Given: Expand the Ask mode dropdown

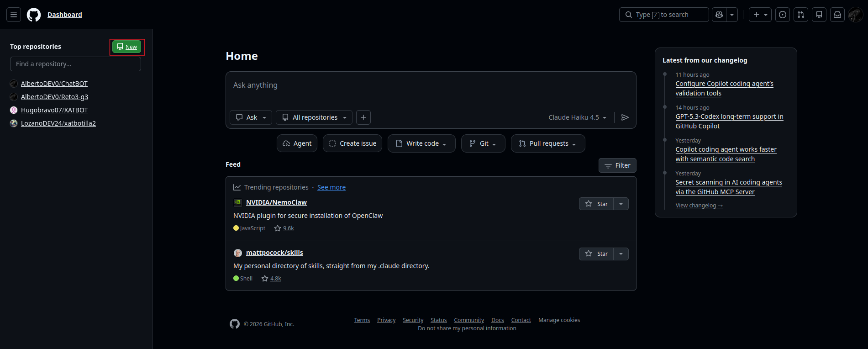Looking at the screenshot, I should (251, 117).
